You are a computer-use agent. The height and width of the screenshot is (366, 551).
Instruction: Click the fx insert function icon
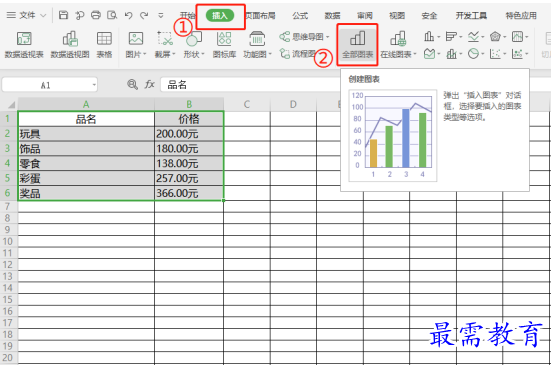click(150, 84)
